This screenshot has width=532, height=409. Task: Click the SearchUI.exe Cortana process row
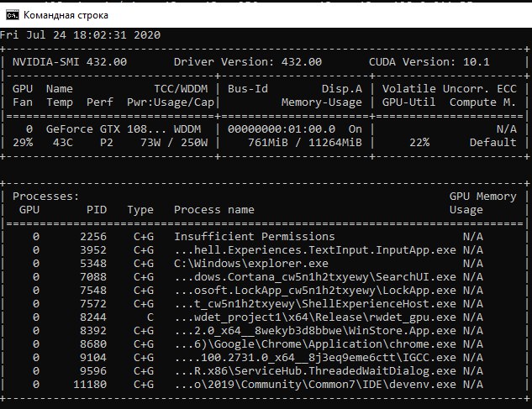[x=315, y=276]
